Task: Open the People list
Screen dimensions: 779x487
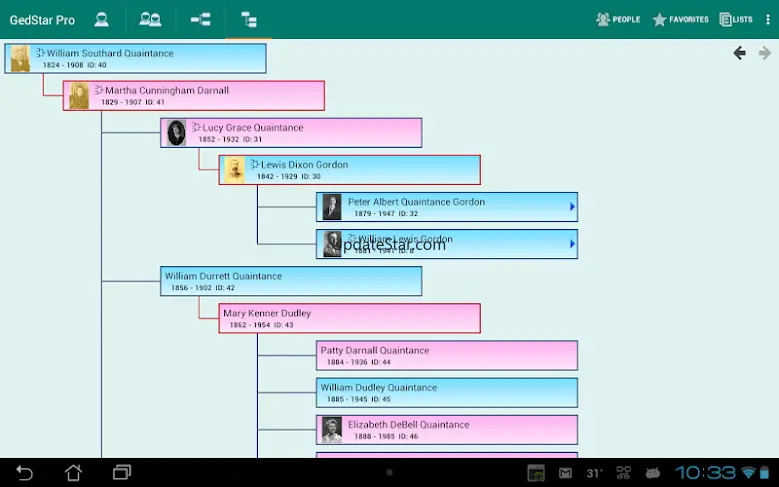Action: pos(618,19)
